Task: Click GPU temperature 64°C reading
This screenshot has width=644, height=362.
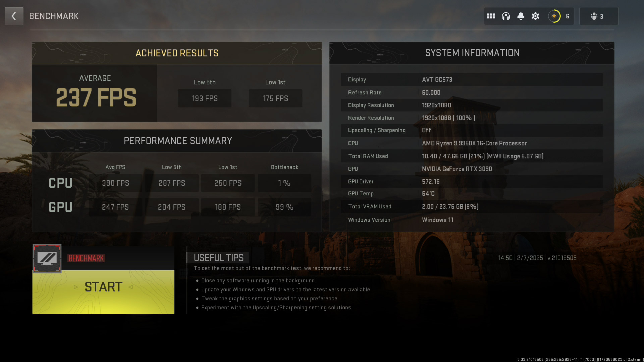Action: pyautogui.click(x=428, y=194)
